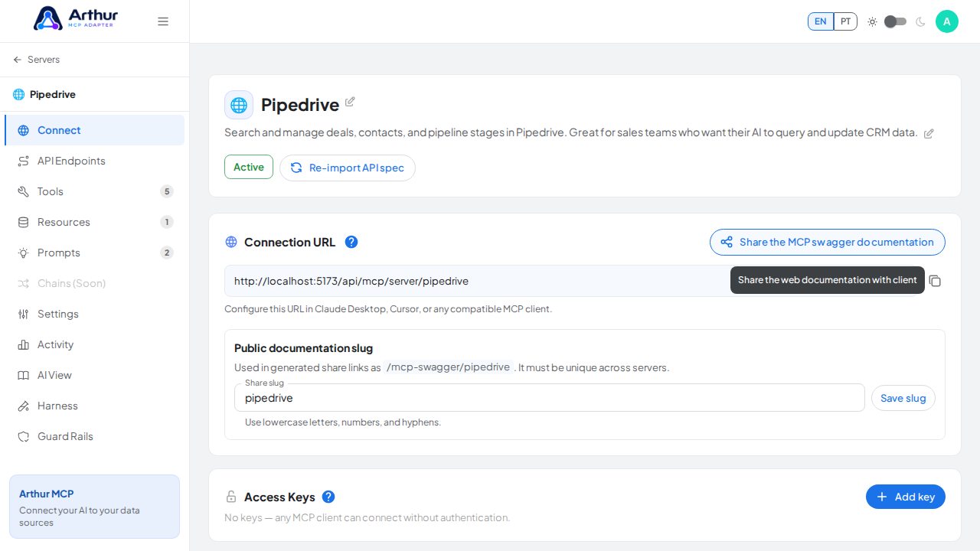Edit the Pipedrive server name pencil icon
Screen dimensions: 980x551
[350, 102]
